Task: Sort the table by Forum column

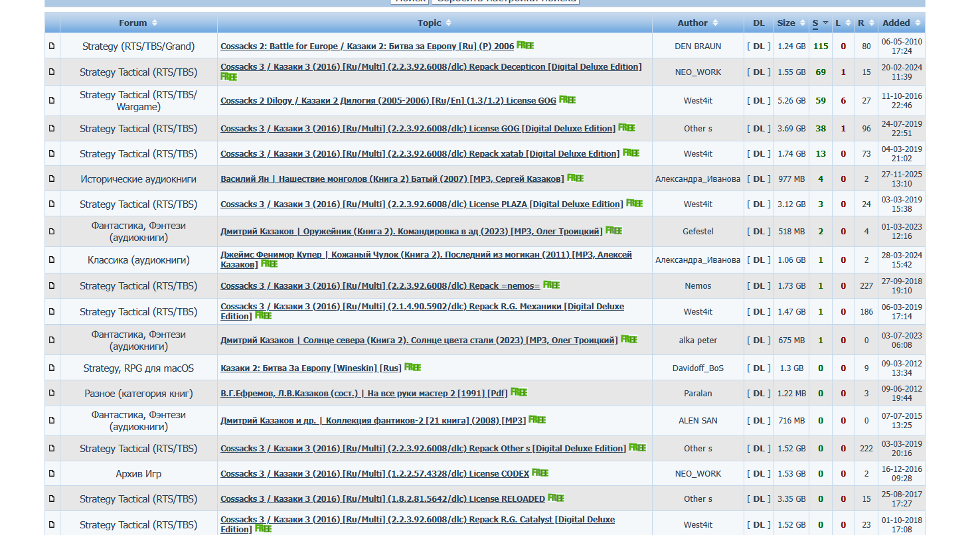Action: pyautogui.click(x=138, y=23)
